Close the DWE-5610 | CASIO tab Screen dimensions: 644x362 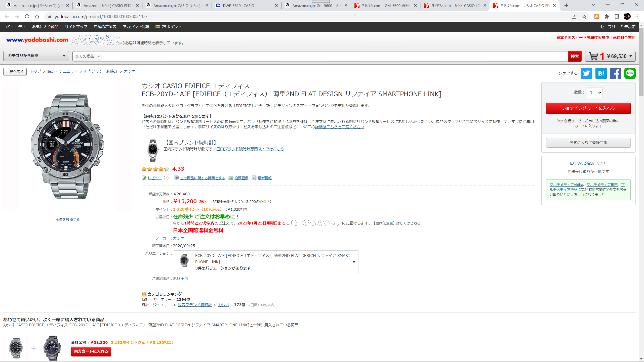coord(276,5)
